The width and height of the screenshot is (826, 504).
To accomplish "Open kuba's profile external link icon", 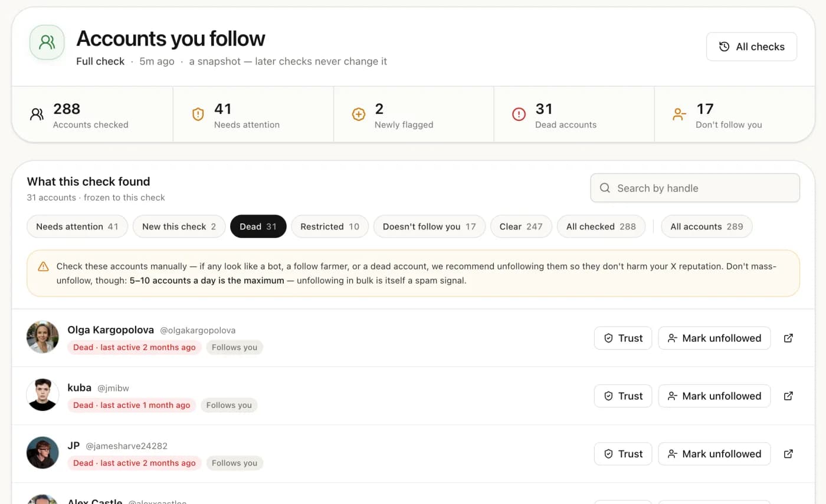I will coord(788,396).
